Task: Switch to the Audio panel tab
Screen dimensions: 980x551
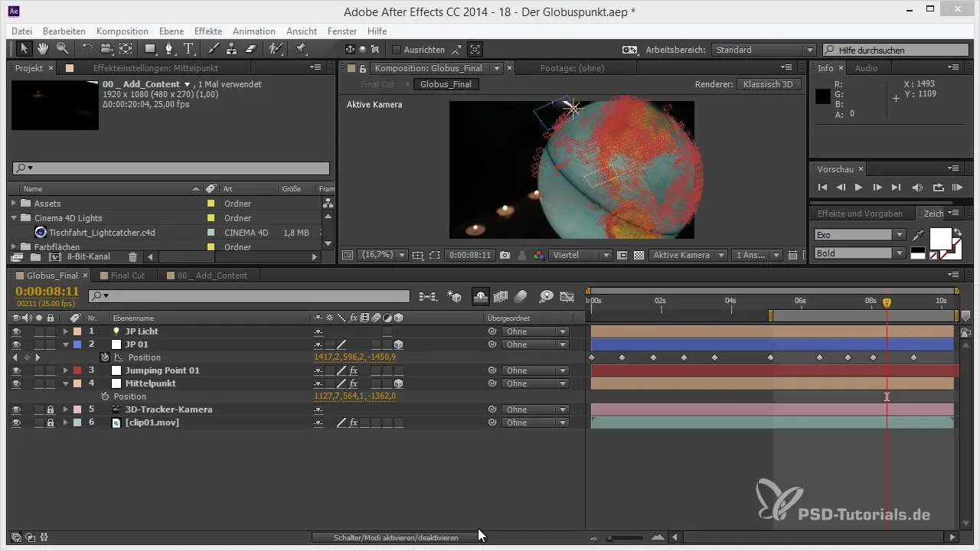Action: point(866,68)
